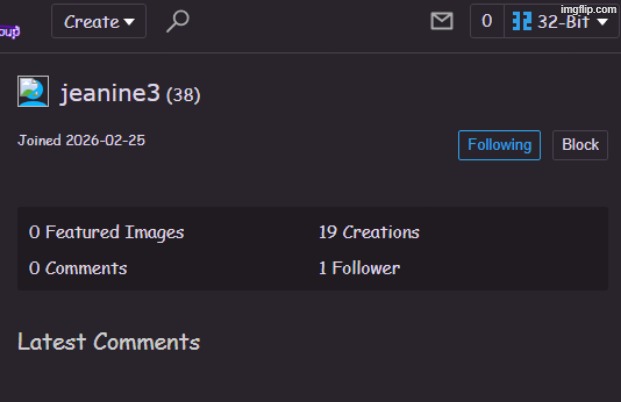Toggle the Following button

499,144
